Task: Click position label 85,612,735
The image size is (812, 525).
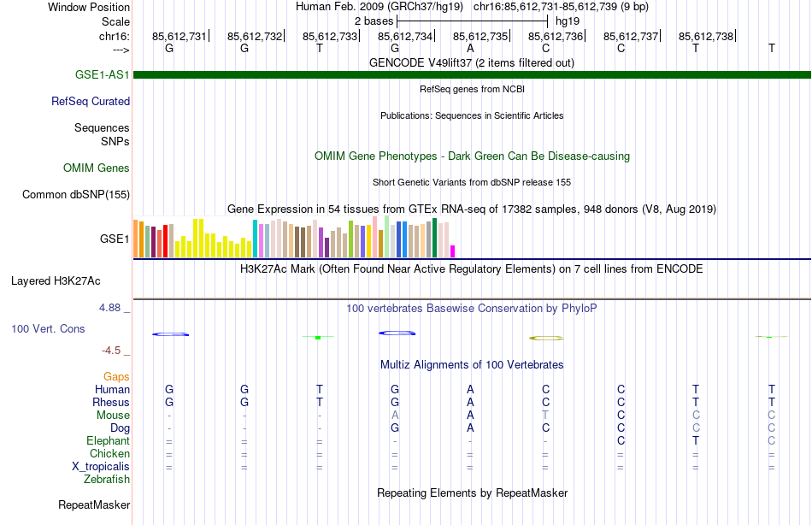Action: tap(480, 36)
